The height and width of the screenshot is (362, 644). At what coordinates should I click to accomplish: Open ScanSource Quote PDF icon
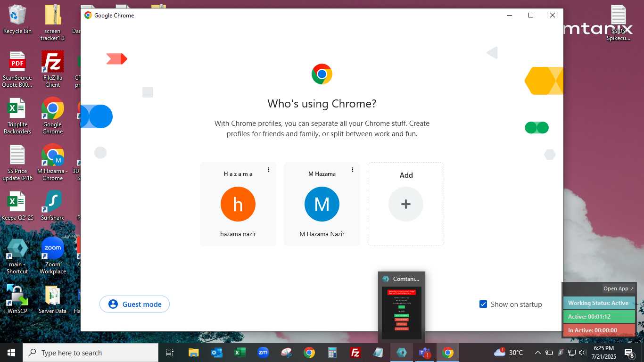(17, 69)
